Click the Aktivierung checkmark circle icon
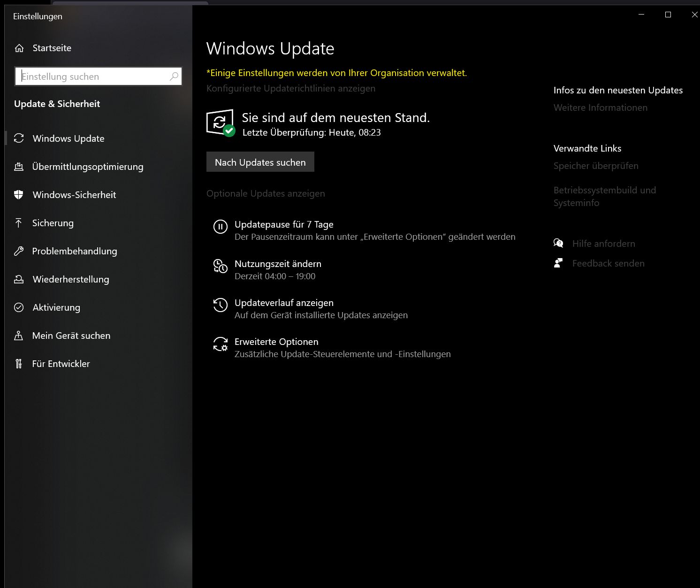The height and width of the screenshot is (588, 700). tap(19, 307)
